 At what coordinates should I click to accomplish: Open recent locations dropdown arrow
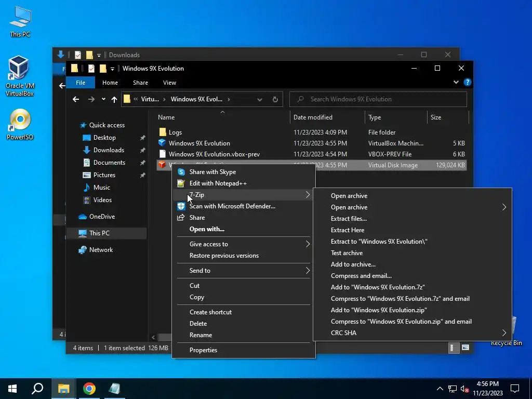103,99
